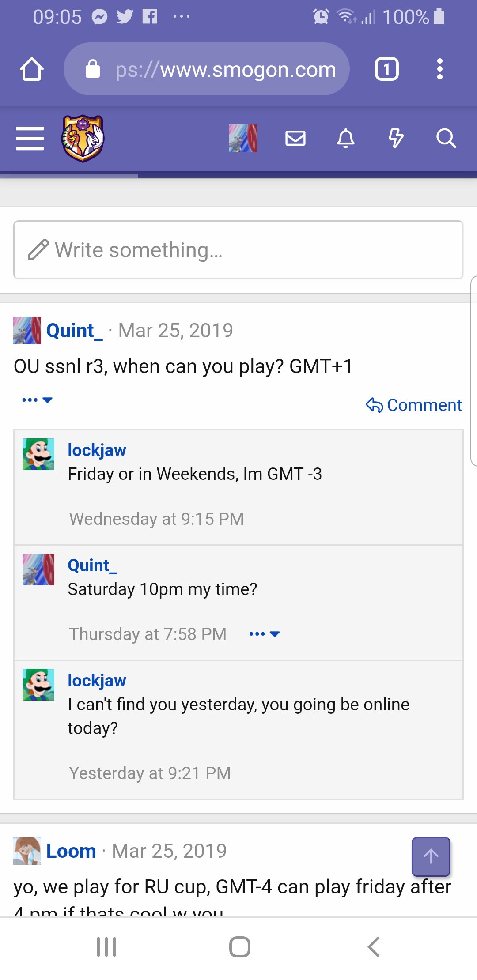Screen dimensions: 477x980
Task: Open the search magnifier icon
Action: tap(446, 139)
